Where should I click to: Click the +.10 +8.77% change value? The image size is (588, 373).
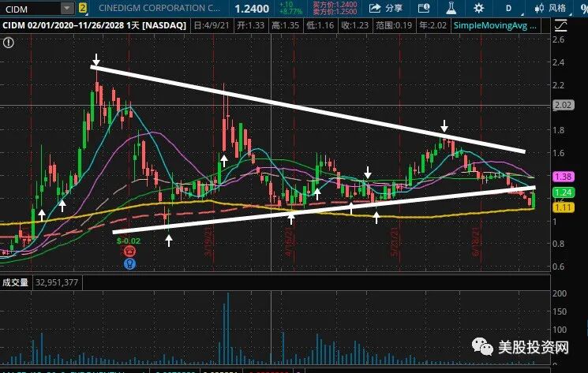(290, 8)
